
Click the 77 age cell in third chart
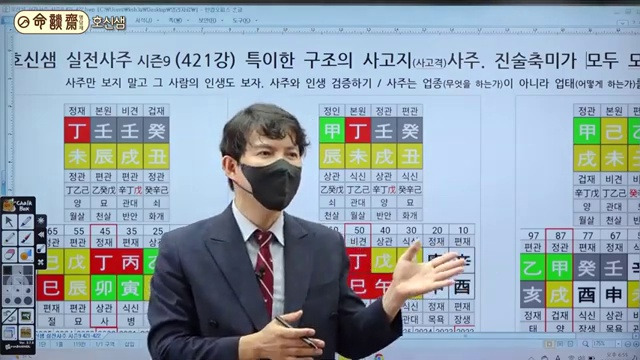587,236
